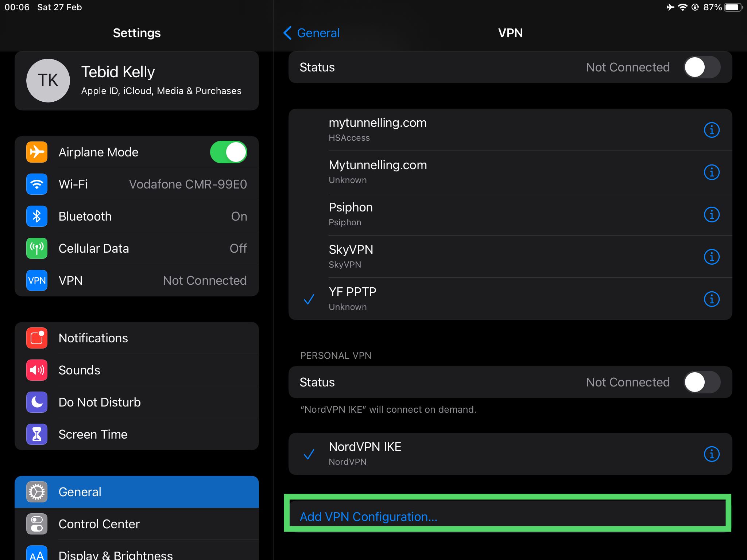This screenshot has width=747, height=560.
Task: Tap Add VPN Configuration link
Action: [x=368, y=517]
